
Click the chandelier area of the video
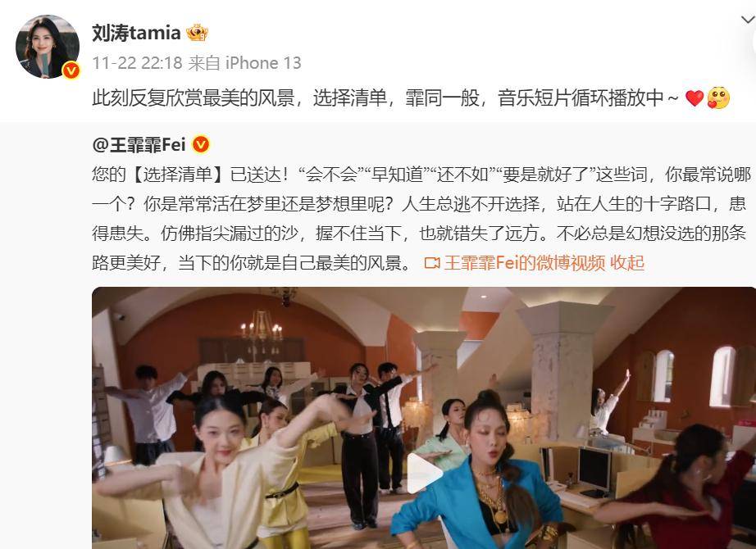(x=262, y=329)
